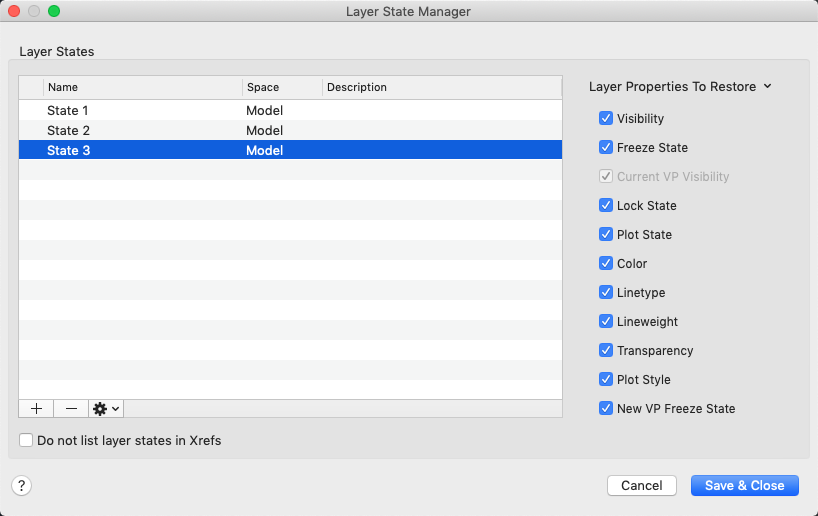Open the help question mark button
This screenshot has height=516, width=818.
coord(22,485)
